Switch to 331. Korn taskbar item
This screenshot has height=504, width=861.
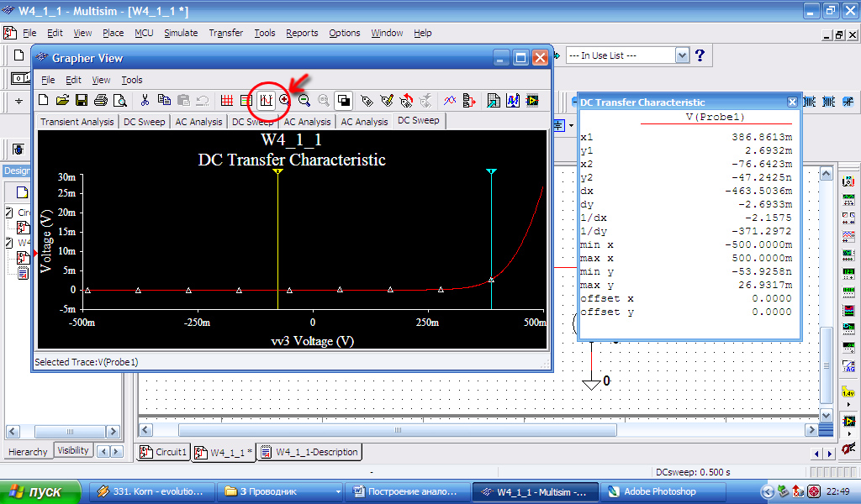click(x=151, y=491)
